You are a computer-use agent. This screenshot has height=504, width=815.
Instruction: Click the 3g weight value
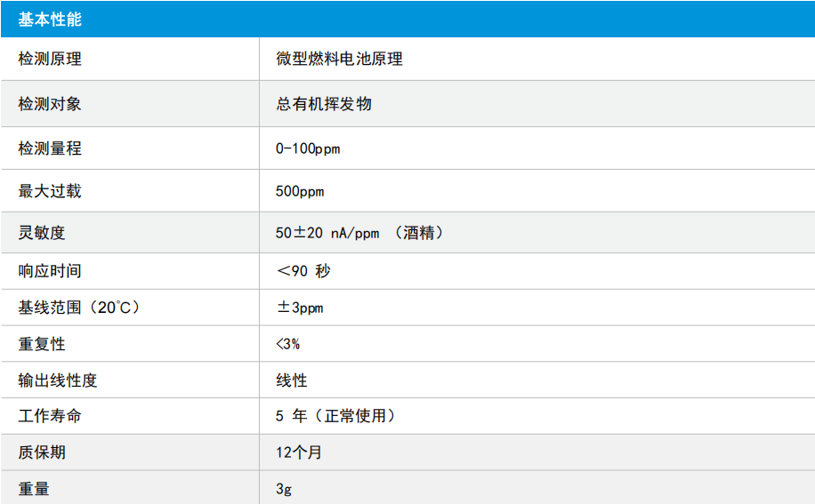coord(284,489)
